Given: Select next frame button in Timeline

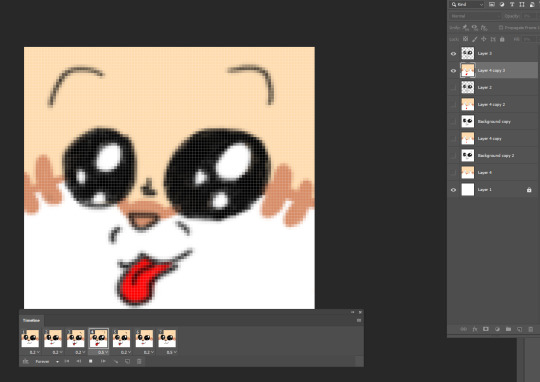Looking at the screenshot, I should pyautogui.click(x=103, y=361).
